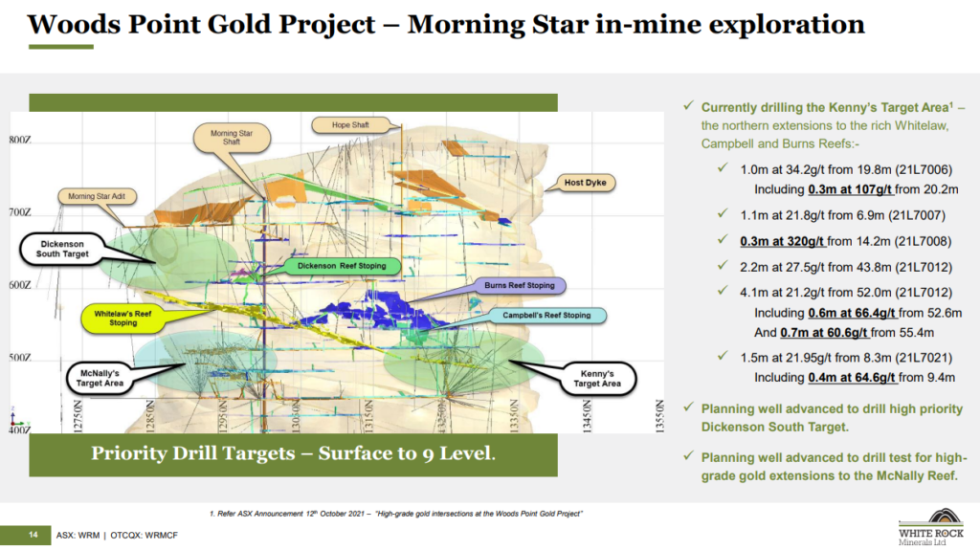Click the ASX Announcement footnote reference
980x550 pixels.
click(395, 514)
